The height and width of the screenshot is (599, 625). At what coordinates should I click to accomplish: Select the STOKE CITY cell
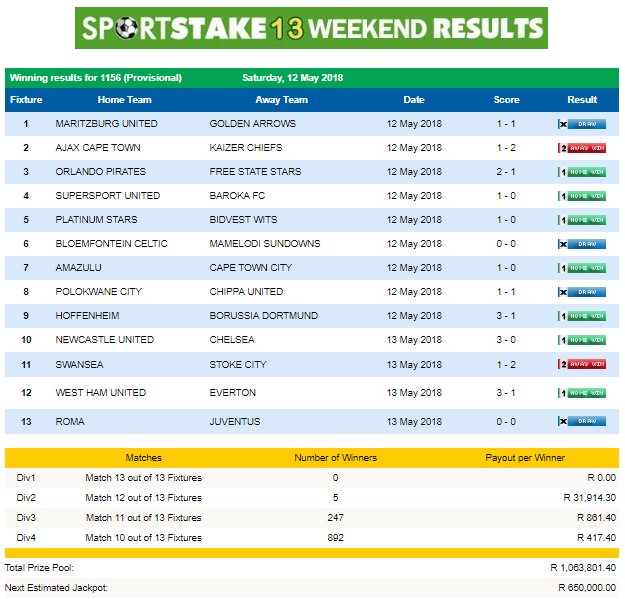pos(238,365)
